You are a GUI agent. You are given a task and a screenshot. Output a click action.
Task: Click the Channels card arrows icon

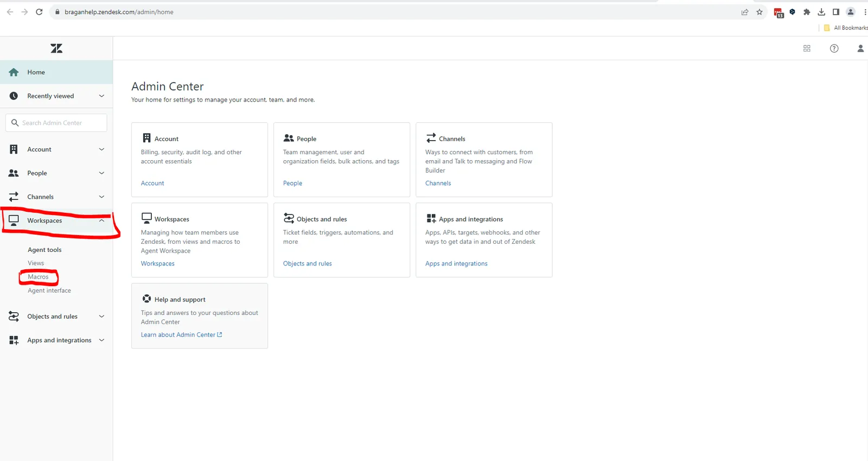[x=431, y=138]
